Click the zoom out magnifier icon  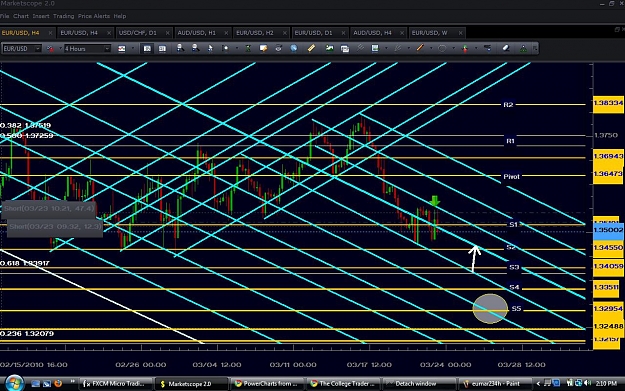click(195, 48)
